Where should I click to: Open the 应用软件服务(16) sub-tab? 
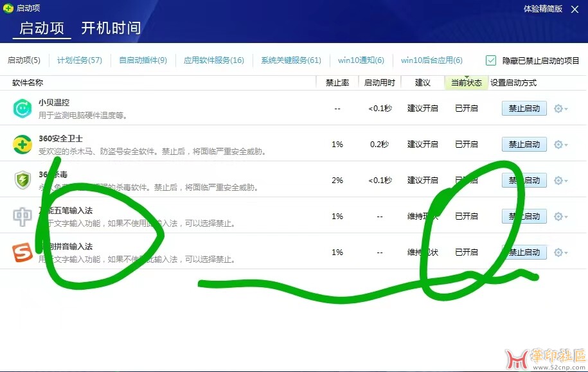point(214,60)
